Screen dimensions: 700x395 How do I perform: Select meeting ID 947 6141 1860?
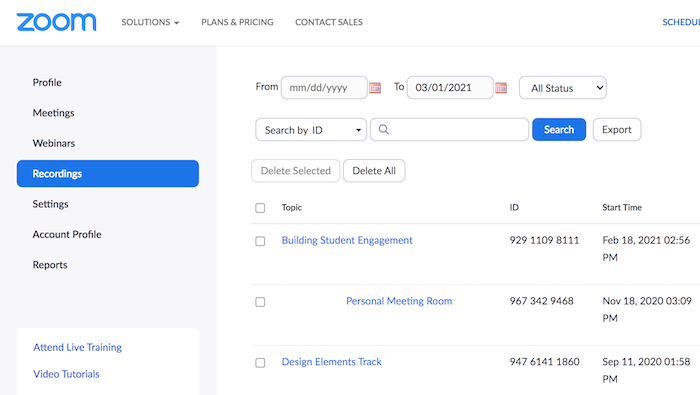545,362
